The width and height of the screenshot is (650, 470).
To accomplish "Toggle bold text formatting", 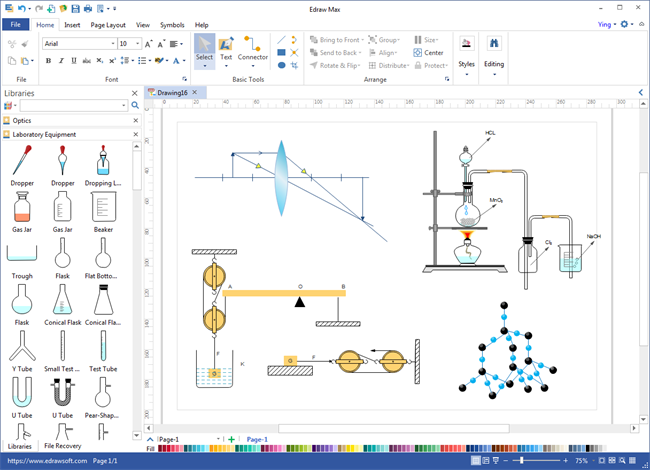I will (48, 61).
